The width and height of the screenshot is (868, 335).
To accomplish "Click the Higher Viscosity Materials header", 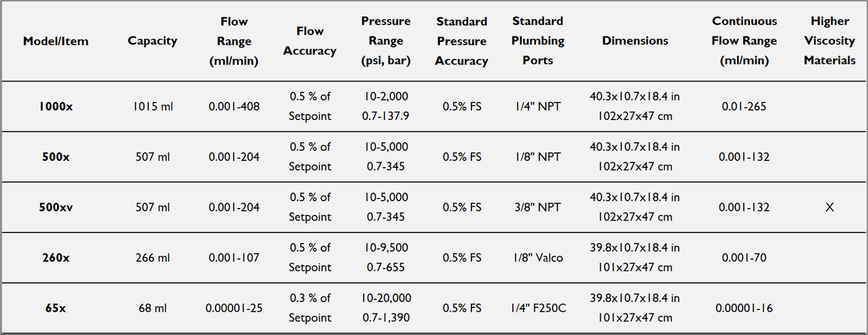I will (829, 41).
